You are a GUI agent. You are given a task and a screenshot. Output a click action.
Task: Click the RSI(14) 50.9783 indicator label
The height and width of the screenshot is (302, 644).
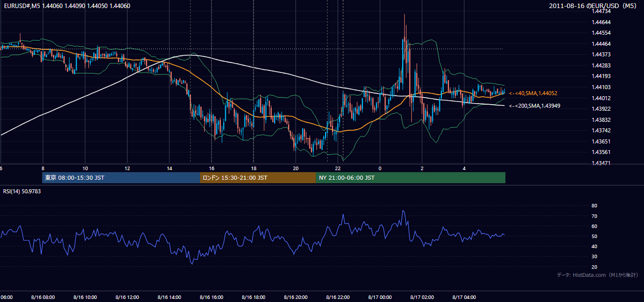coord(22,191)
